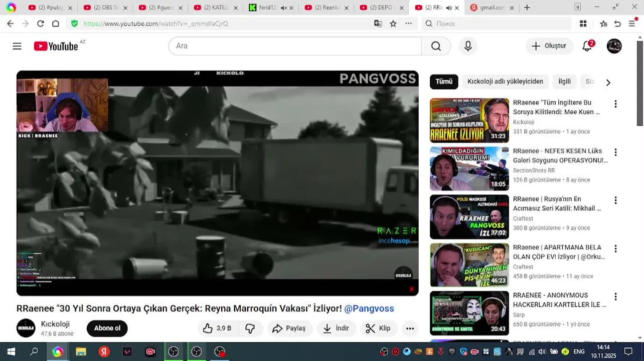Screen dimensions: 644x361
Task: Click the Klip clip button
Action: tap(378, 328)
